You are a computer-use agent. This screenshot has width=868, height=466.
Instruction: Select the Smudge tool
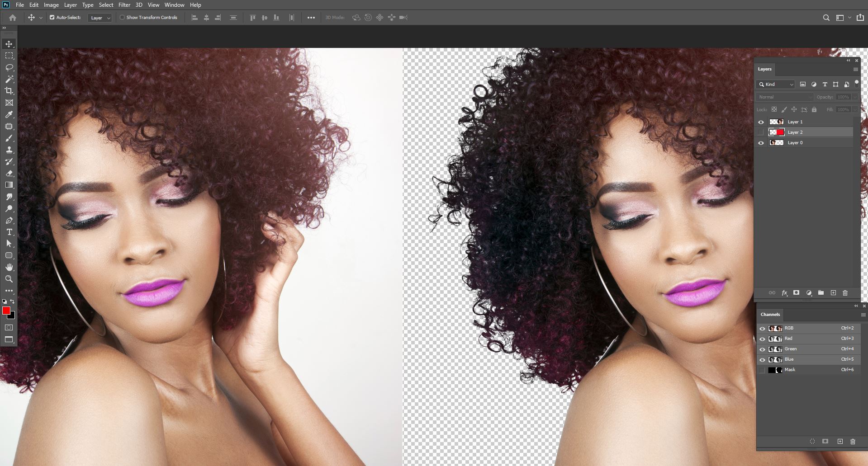click(9, 197)
